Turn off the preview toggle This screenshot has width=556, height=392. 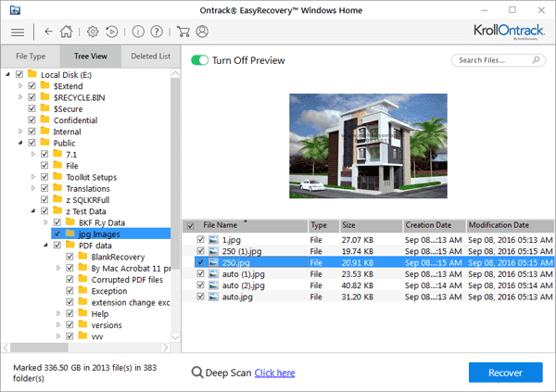tap(199, 60)
